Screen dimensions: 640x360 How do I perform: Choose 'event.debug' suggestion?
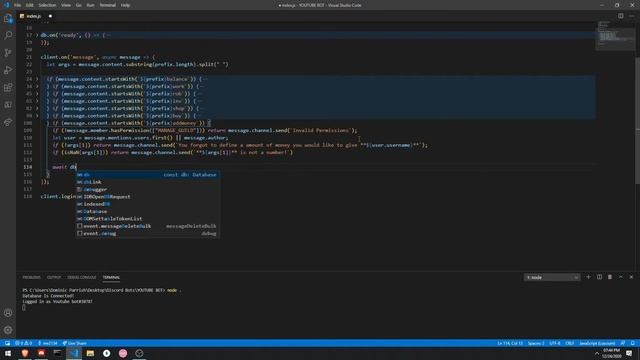click(x=147, y=233)
